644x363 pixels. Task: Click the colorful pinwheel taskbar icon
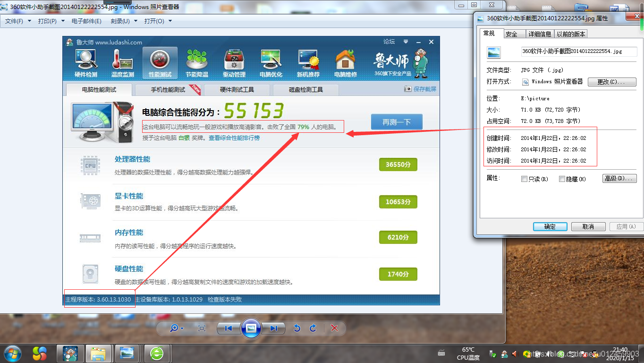(40, 353)
